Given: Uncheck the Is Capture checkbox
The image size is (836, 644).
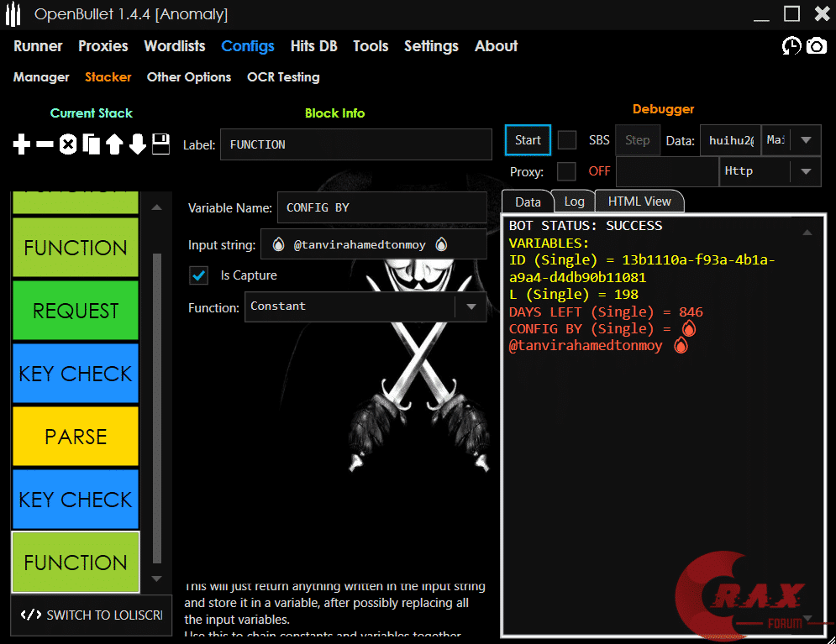Looking at the screenshot, I should 199,275.
